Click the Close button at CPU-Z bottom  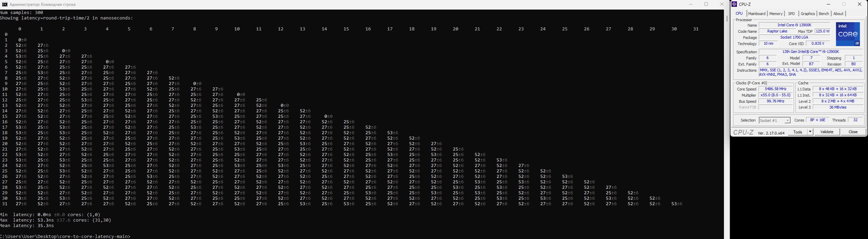click(853, 132)
